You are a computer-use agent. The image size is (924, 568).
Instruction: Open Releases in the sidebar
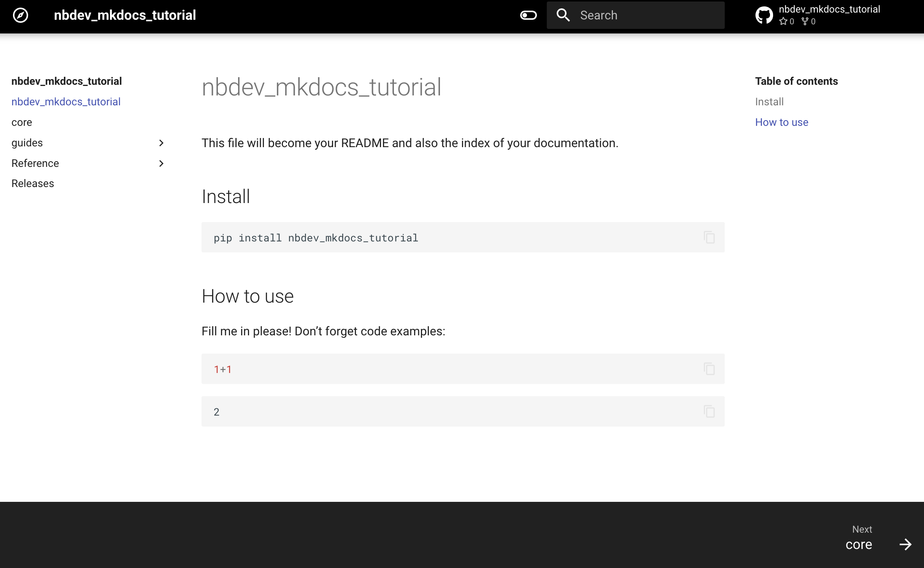click(x=33, y=184)
